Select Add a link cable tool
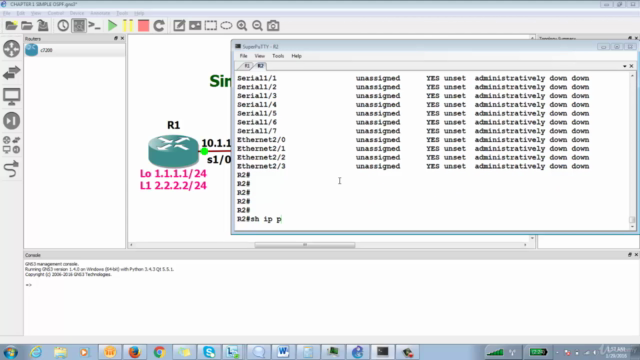The width and height of the screenshot is (640, 360). pyautogui.click(x=11, y=169)
